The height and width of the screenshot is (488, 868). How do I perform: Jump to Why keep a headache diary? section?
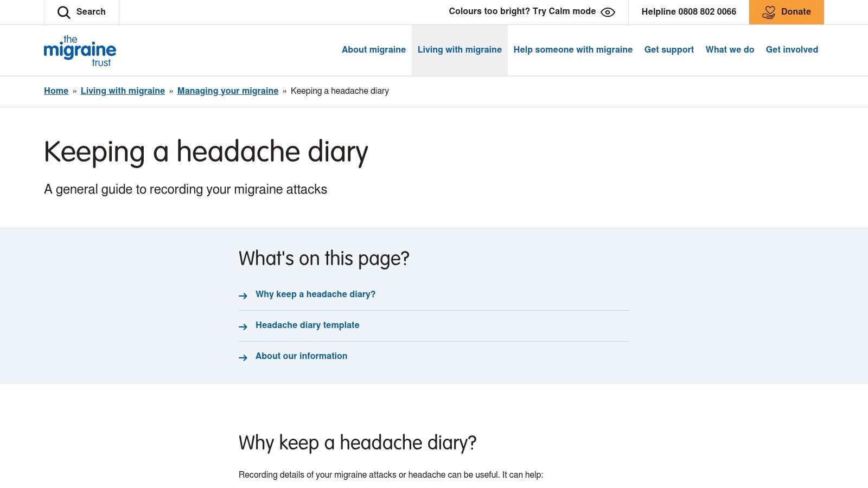coord(315,294)
